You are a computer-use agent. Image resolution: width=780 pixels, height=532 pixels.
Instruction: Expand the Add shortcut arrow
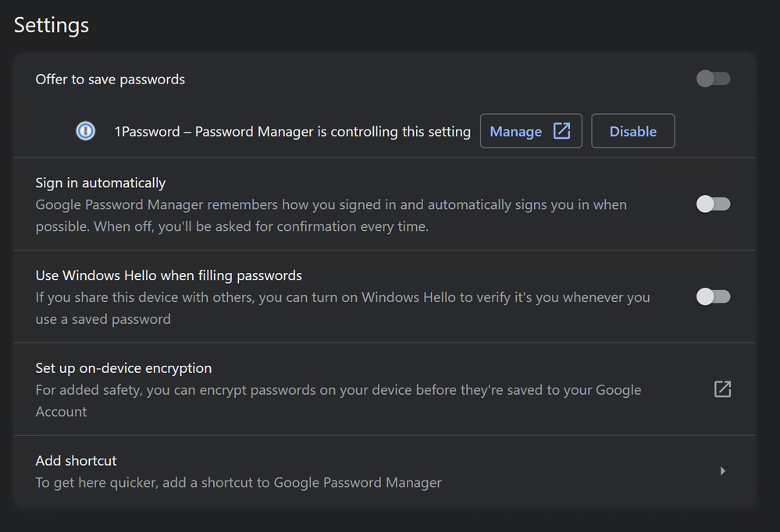click(722, 471)
